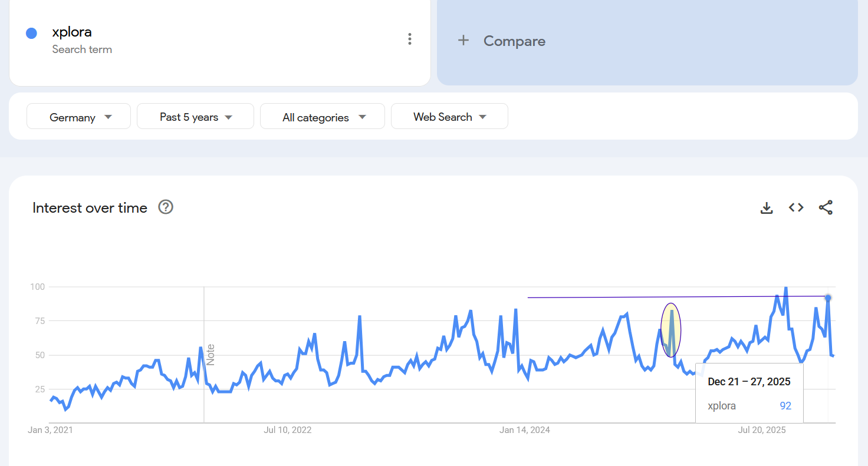This screenshot has height=466, width=868.
Task: Select the Note marker on the chart
Action: coord(211,355)
